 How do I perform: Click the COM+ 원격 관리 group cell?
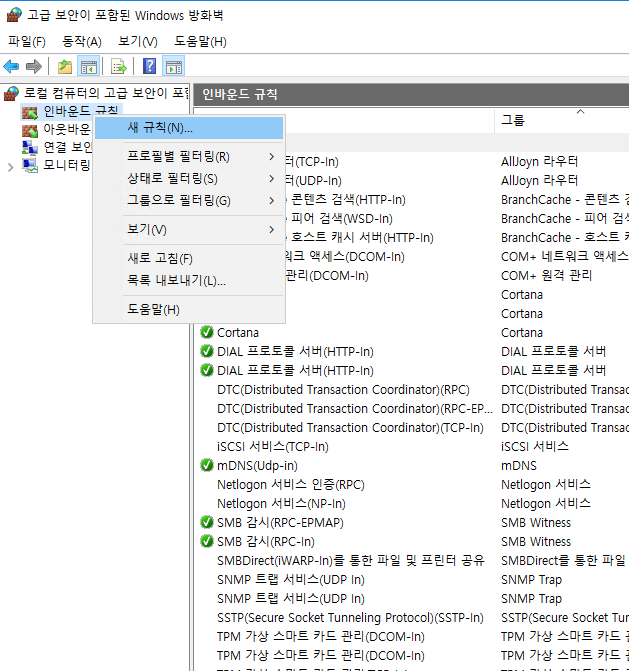[x=546, y=275]
